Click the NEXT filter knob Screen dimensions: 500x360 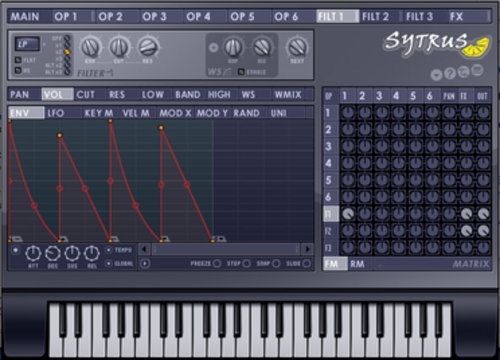coord(297,47)
